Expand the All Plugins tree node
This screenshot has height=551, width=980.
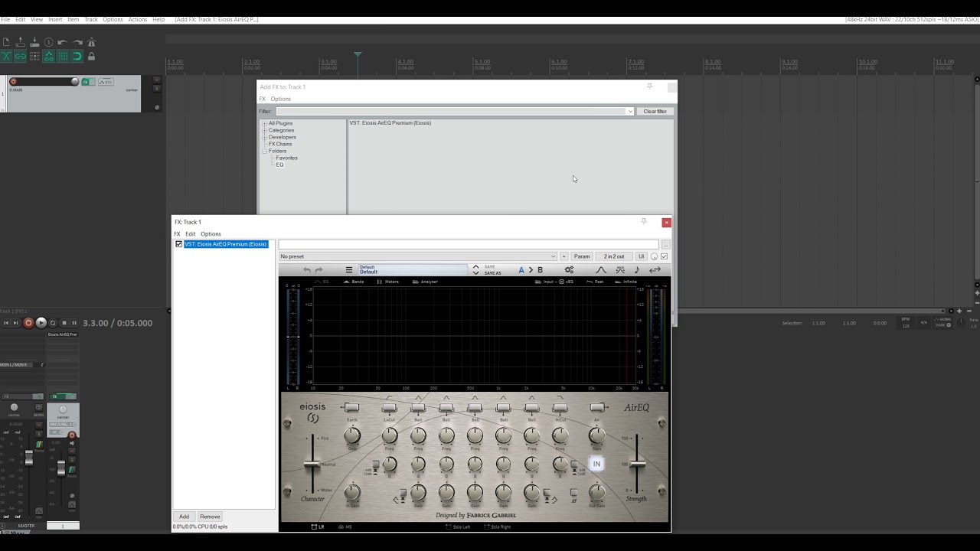coord(265,123)
